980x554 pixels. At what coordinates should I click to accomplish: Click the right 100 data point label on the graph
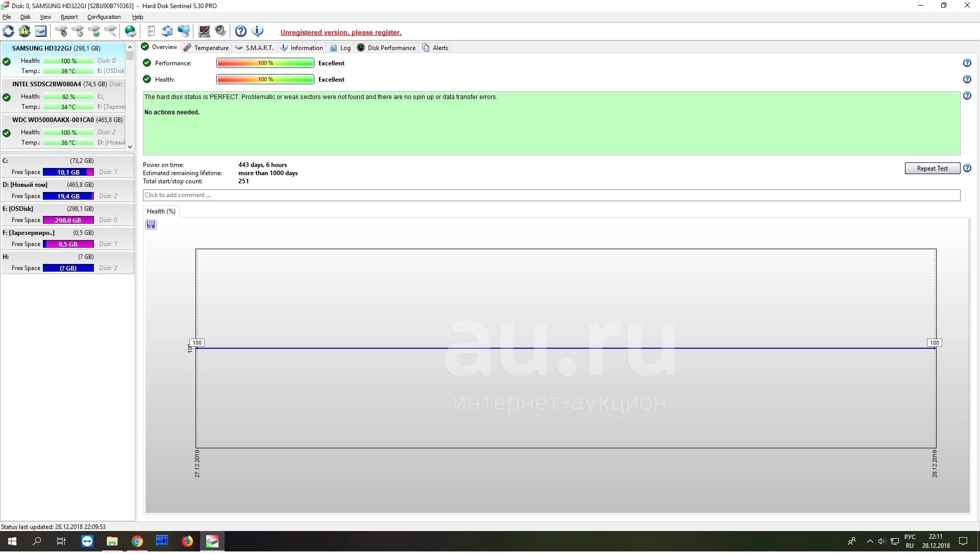[x=934, y=343]
